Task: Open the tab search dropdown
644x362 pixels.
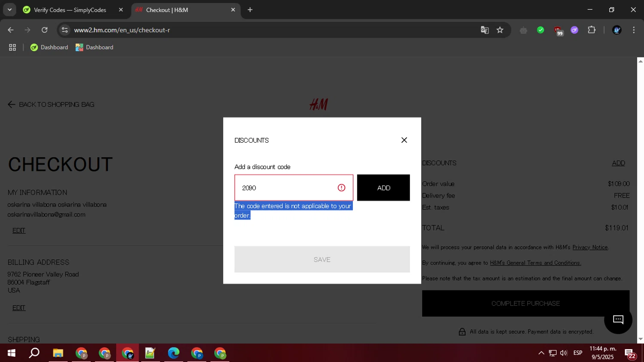Action: click(x=9, y=10)
